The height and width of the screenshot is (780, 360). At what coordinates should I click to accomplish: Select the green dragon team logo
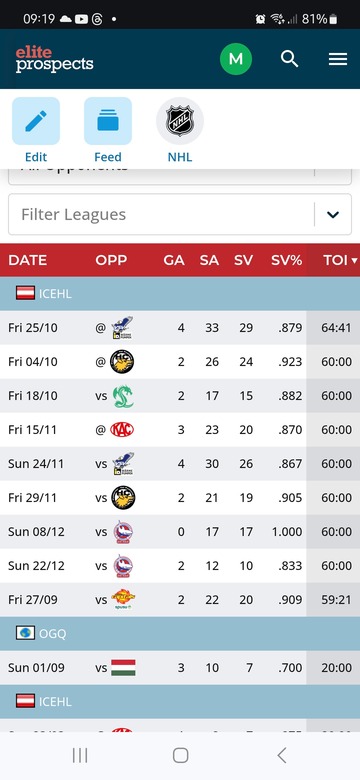coord(122,396)
